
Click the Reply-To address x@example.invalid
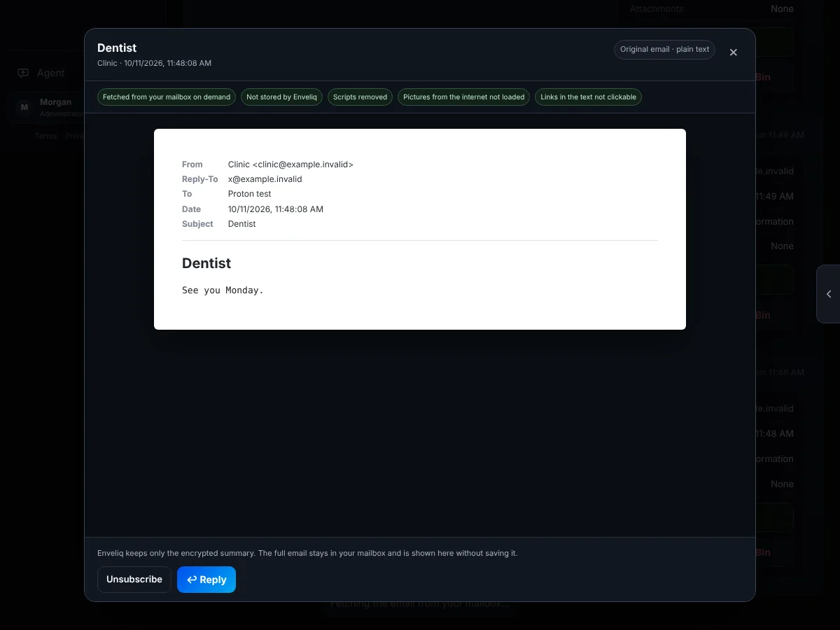265,179
